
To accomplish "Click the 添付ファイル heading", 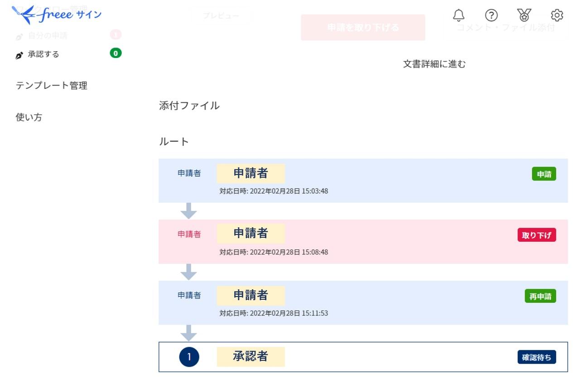I will 189,106.
